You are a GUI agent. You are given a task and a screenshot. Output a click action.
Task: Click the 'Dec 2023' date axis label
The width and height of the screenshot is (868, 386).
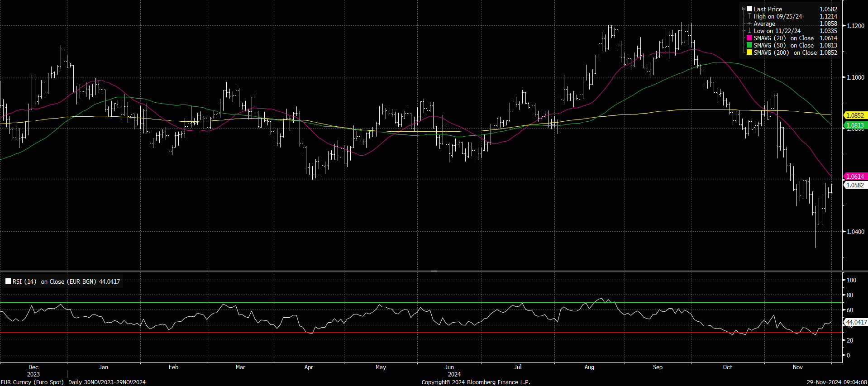(33, 371)
